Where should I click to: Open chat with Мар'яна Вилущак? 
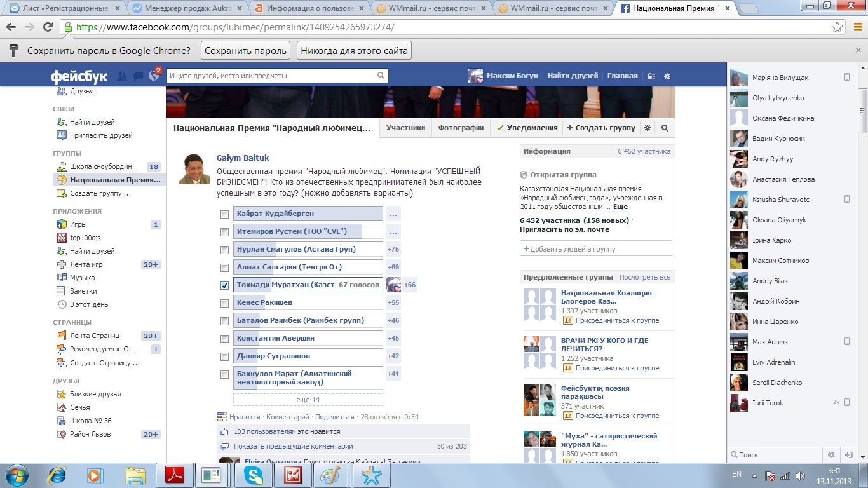click(x=790, y=78)
